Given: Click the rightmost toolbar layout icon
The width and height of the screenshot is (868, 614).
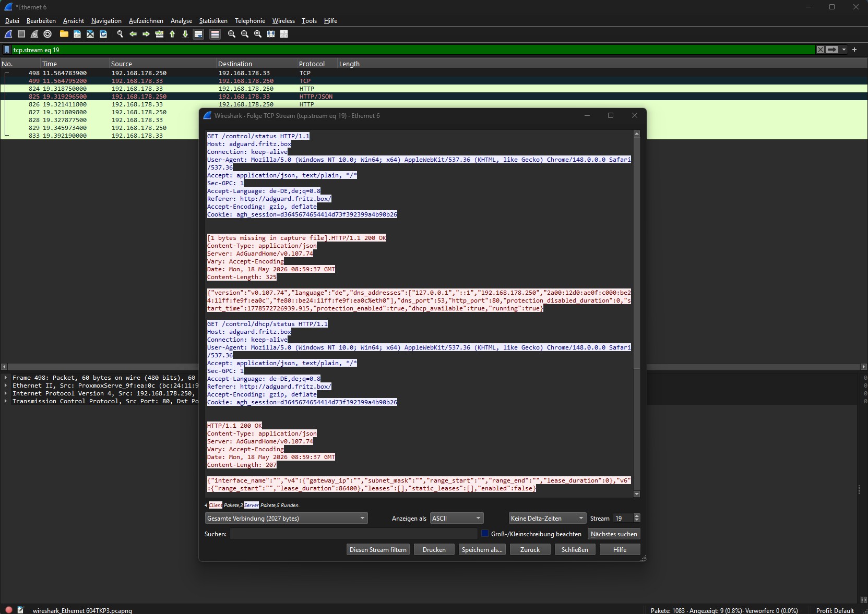Looking at the screenshot, I should tap(284, 34).
